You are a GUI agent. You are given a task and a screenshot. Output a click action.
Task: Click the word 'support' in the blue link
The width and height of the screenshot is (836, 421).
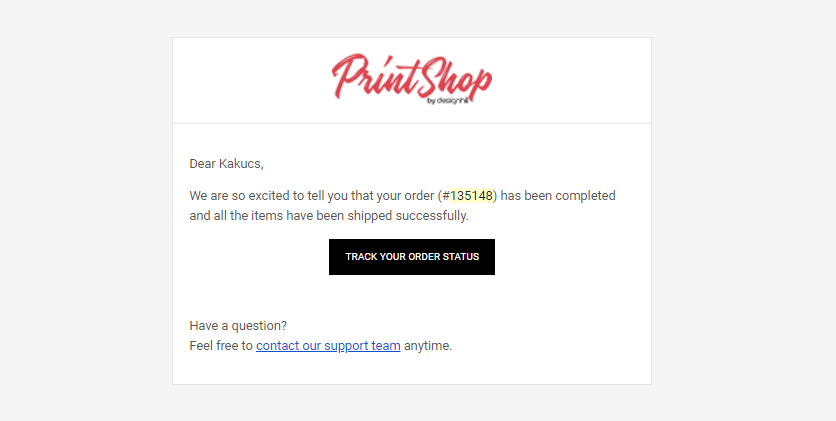346,346
